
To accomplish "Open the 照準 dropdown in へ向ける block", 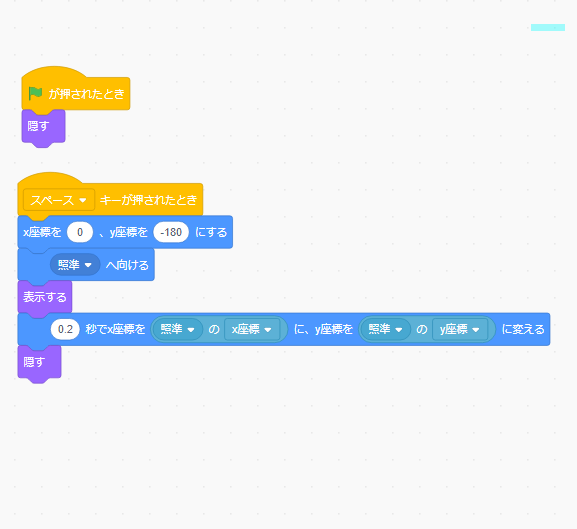I will click(x=75, y=264).
